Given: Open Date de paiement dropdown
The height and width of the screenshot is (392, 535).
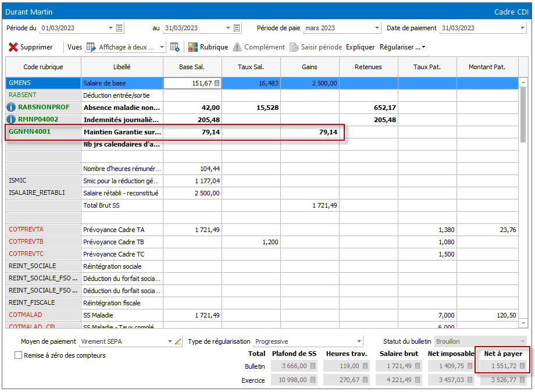Looking at the screenshot, I should click(x=522, y=28).
